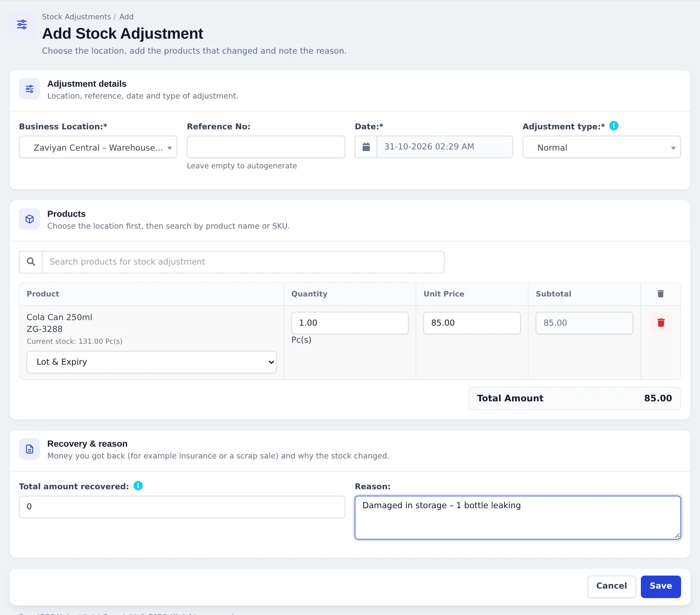This screenshot has height=615, width=700.
Task: Click the Quantity column header
Action: click(309, 294)
